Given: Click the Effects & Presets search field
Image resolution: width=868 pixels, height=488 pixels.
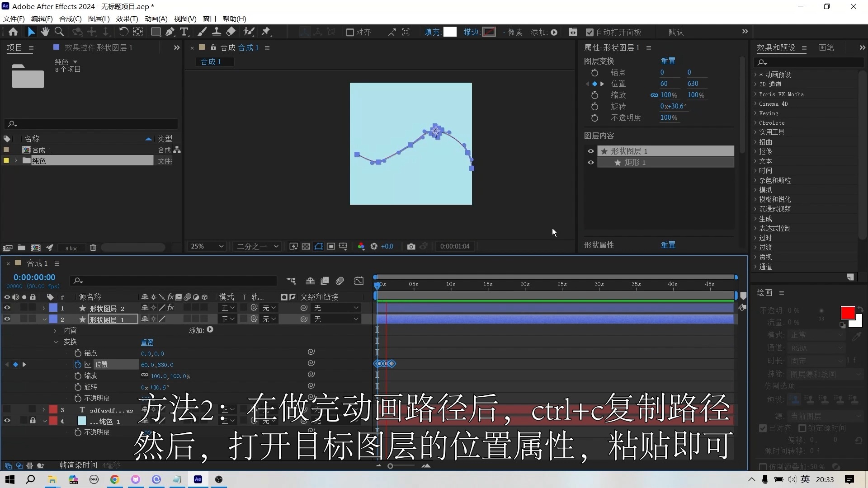Looking at the screenshot, I should click(808, 62).
